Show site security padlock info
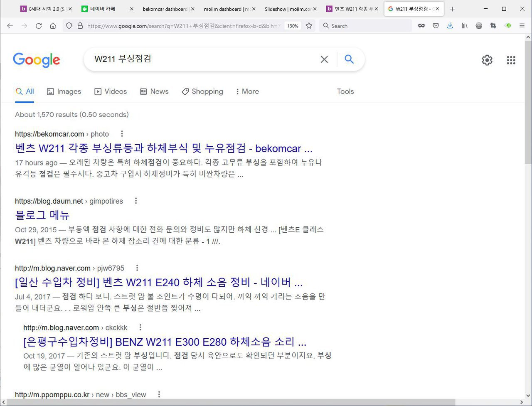This screenshot has width=532, height=406. [x=80, y=26]
